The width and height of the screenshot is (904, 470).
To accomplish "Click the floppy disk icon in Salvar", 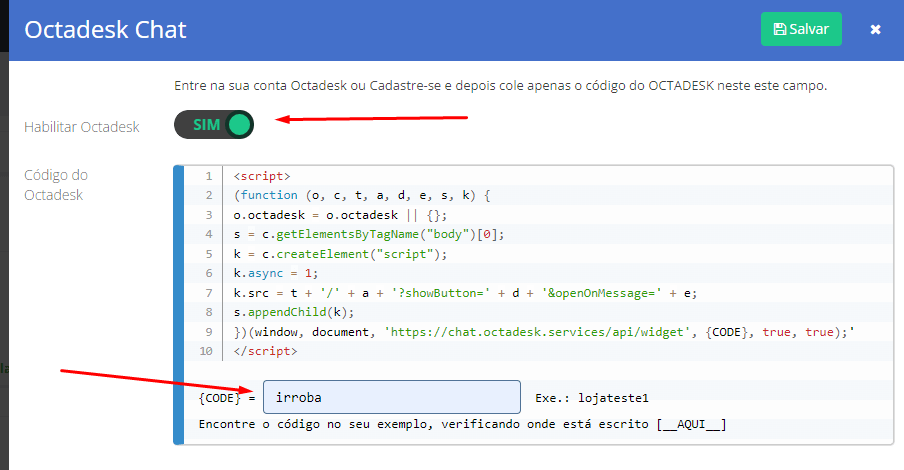I will [779, 29].
